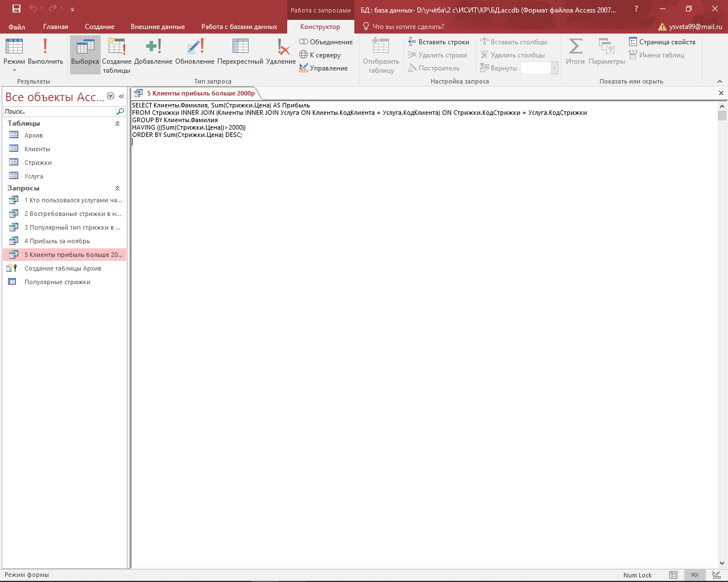Click the ysveta99@mail.ru account name

click(x=696, y=27)
